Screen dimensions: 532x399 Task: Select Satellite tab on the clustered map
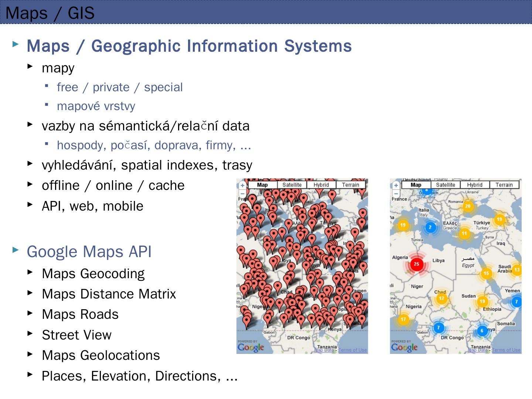445,185
